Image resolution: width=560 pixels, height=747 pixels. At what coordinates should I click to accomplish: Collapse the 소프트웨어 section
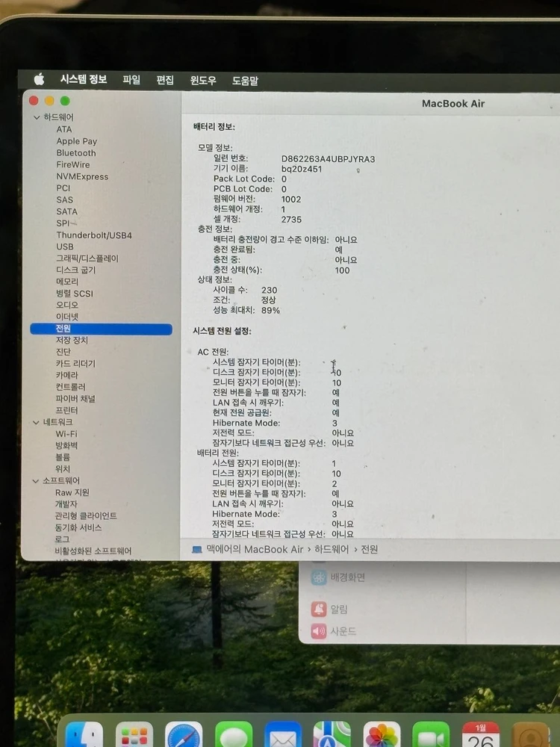pos(35,481)
